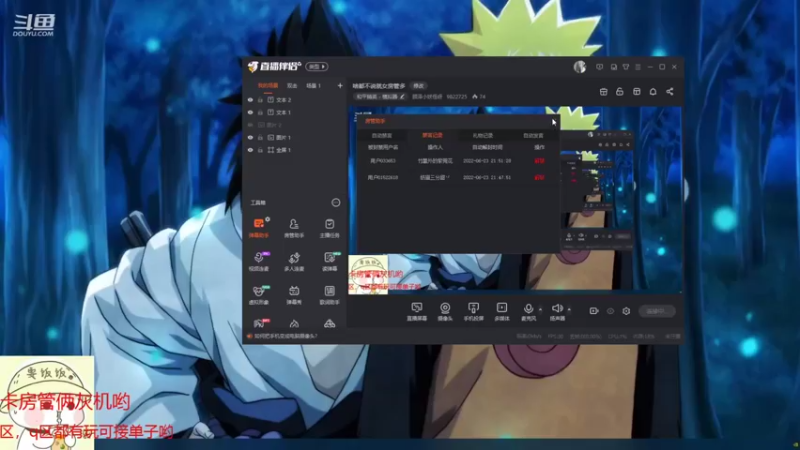Open the 禁言记录 mute records tab
The height and width of the screenshot is (450, 800).
coord(432,136)
